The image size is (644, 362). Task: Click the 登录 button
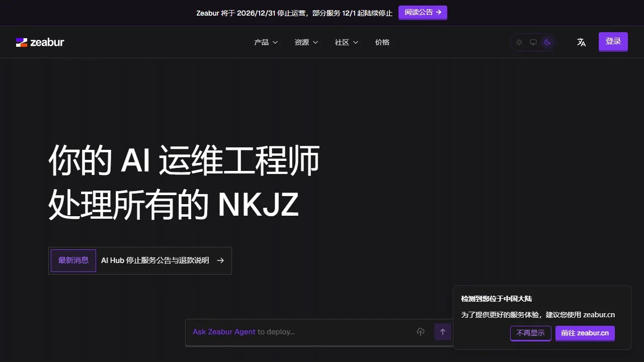(x=613, y=42)
